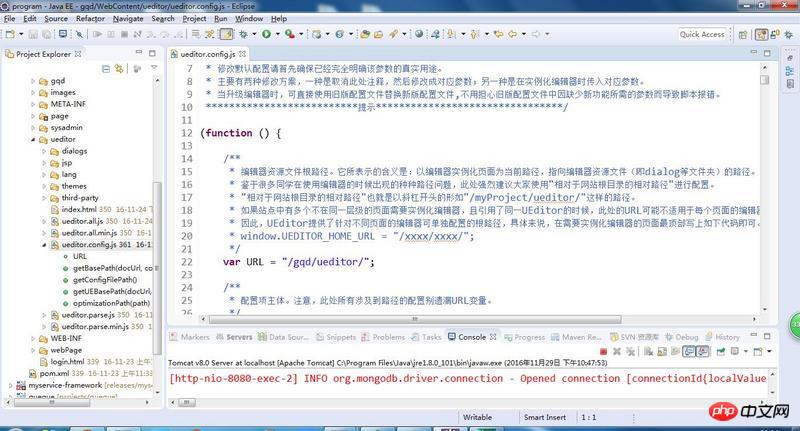Click the Writable status bar entry
The image size is (800, 431).
pyautogui.click(x=478, y=417)
